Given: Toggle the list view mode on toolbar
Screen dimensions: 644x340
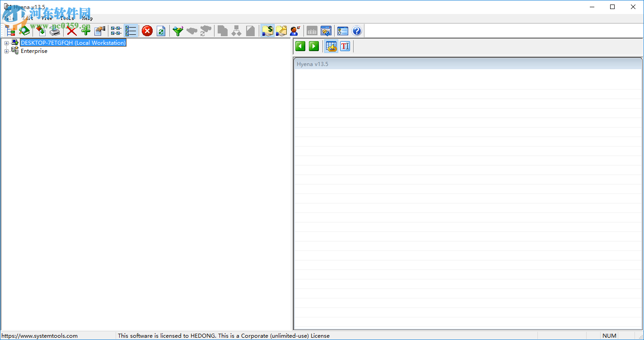Looking at the screenshot, I should point(131,31).
